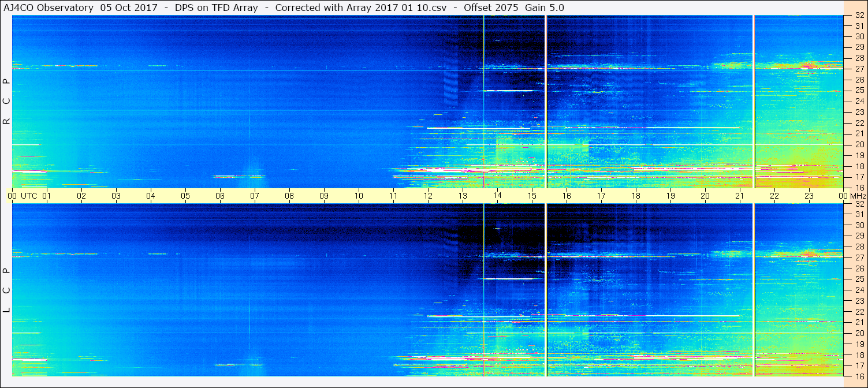Click the 18 MHz tick of RCP panel
868x388 pixels.
(859, 166)
